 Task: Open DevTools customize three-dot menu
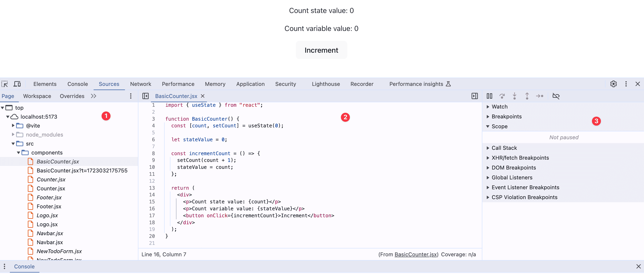point(626,84)
